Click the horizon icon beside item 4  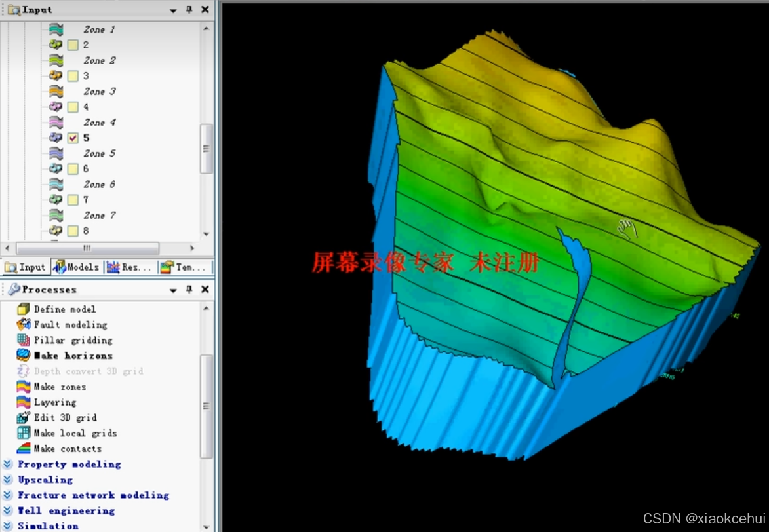click(56, 107)
